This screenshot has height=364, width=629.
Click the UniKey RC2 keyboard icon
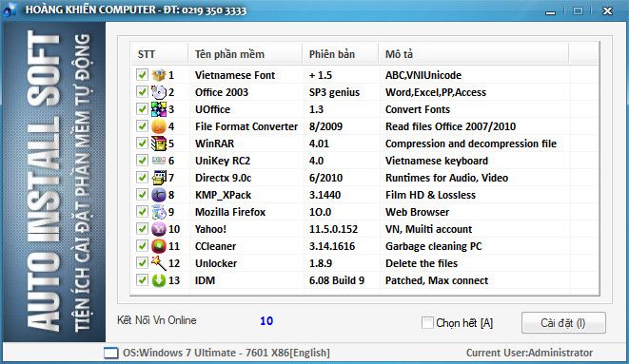click(x=159, y=161)
